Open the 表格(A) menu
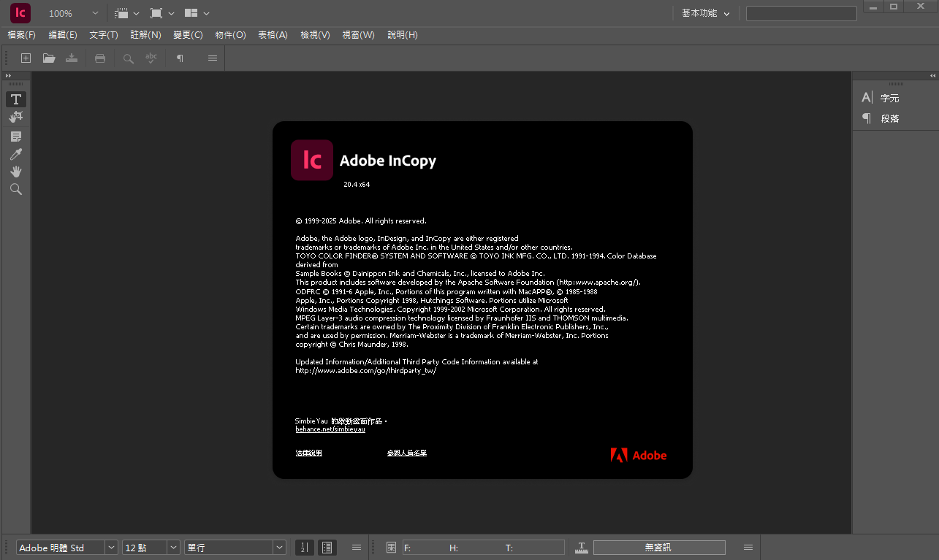 coord(273,35)
